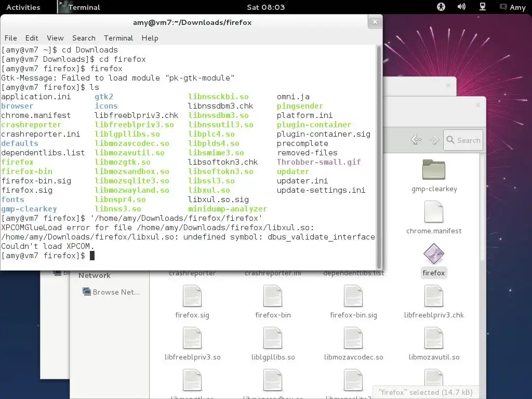
Task: Open the View menu in Terminal
Action: 55,38
